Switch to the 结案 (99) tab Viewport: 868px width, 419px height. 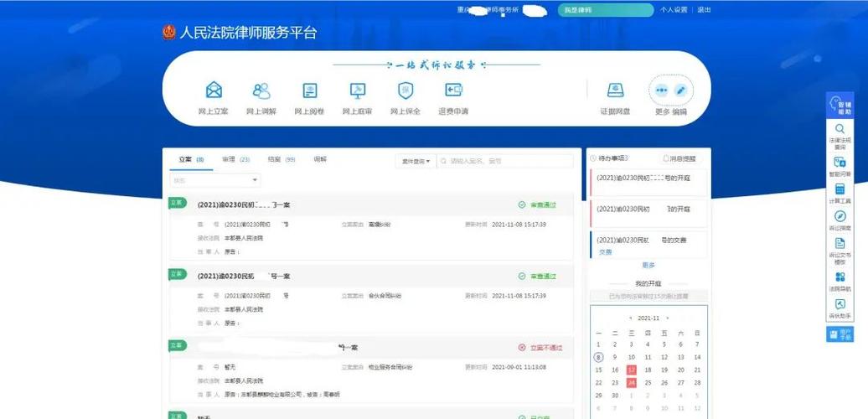click(x=282, y=159)
